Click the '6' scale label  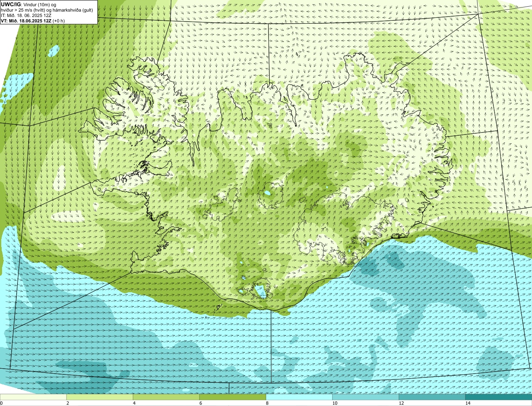click(200, 403)
